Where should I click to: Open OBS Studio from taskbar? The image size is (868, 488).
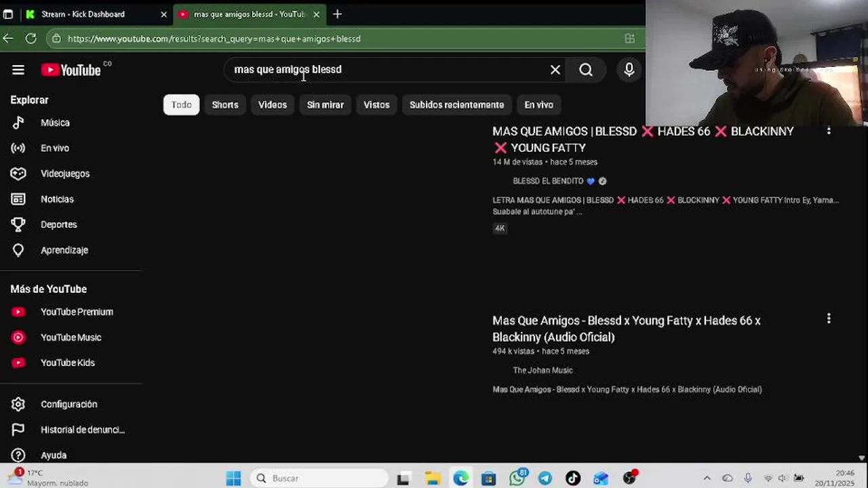[630, 478]
